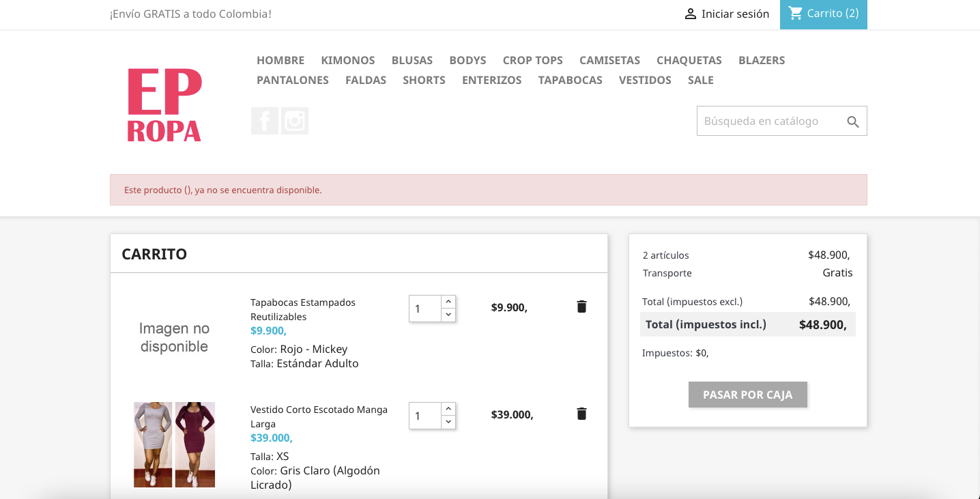Delete Tapabocas Estampados from the cart

click(581, 306)
